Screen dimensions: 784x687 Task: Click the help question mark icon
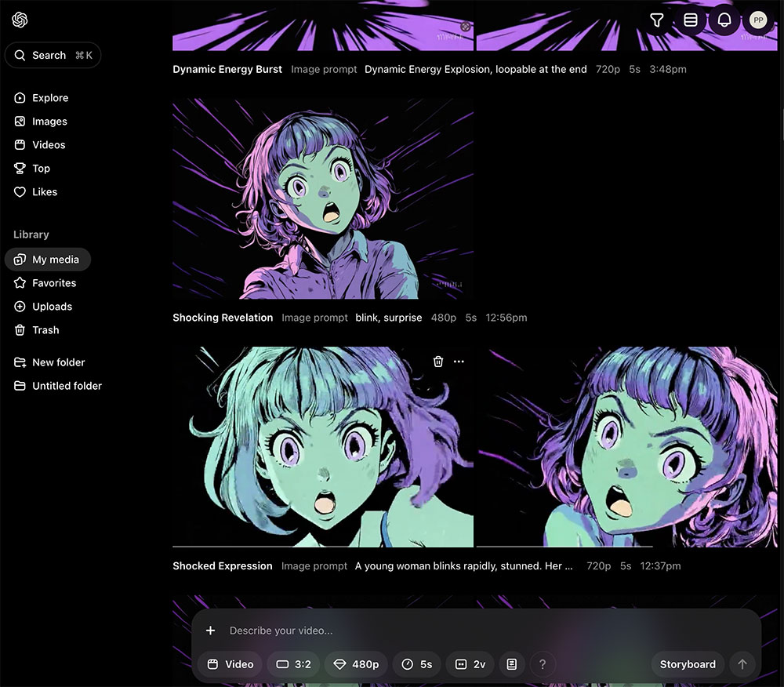(x=543, y=664)
